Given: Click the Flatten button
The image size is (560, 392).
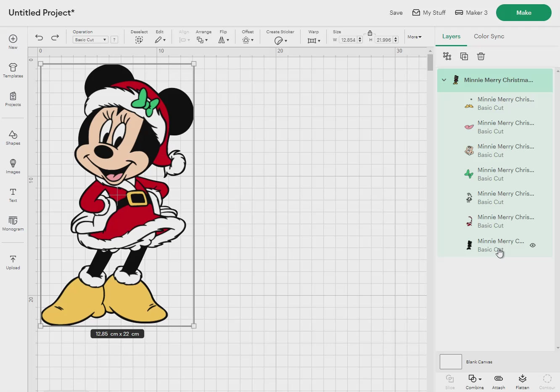Looking at the screenshot, I should 523,382.
